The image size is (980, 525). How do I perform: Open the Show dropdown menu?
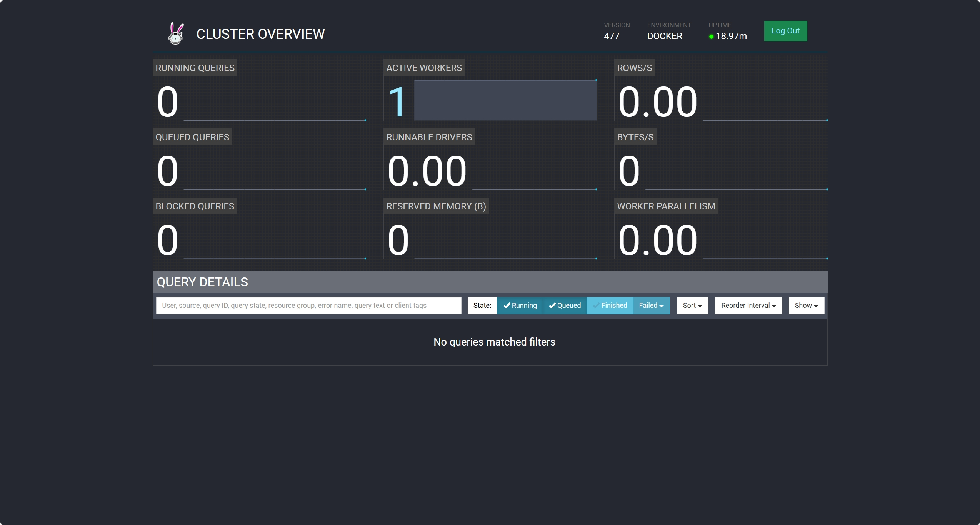tap(806, 306)
